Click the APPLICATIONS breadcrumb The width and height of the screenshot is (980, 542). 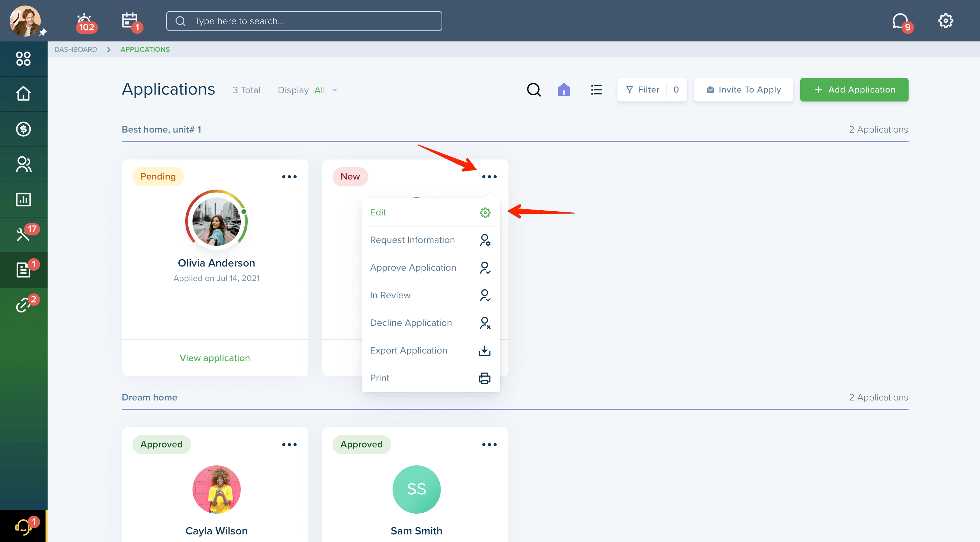point(145,49)
